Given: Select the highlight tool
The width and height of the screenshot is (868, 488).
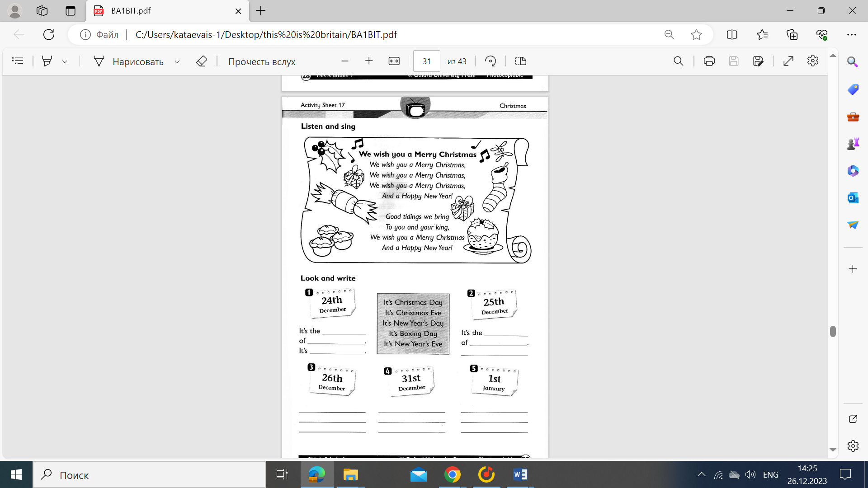Looking at the screenshot, I should tap(47, 61).
